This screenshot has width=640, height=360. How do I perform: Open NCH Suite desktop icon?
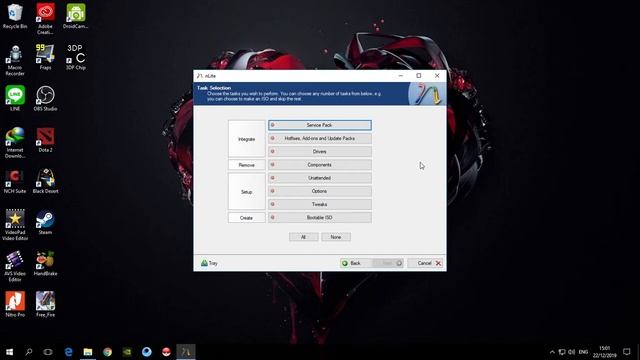[15, 181]
